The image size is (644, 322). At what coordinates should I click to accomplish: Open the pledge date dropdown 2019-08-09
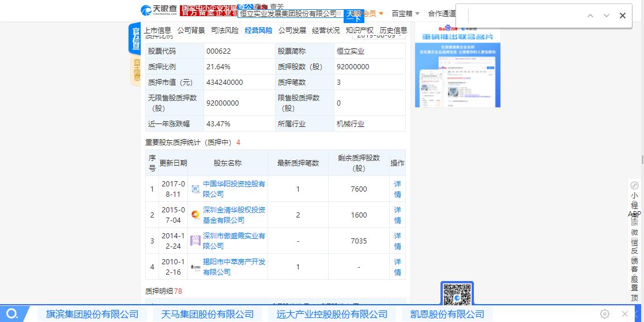(379, 36)
